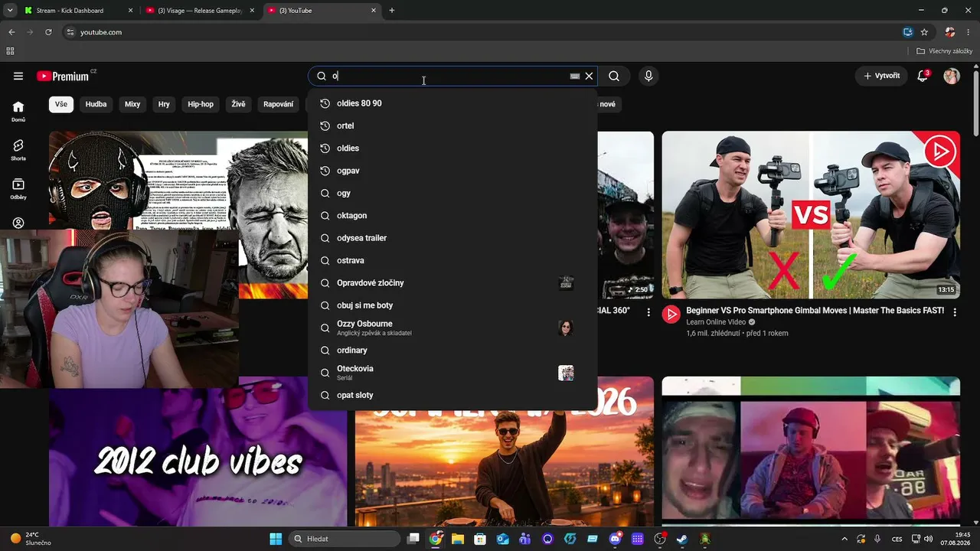This screenshot has width=980, height=551.
Task: Choose the 'odysea trailer' suggestion
Action: [x=452, y=238]
